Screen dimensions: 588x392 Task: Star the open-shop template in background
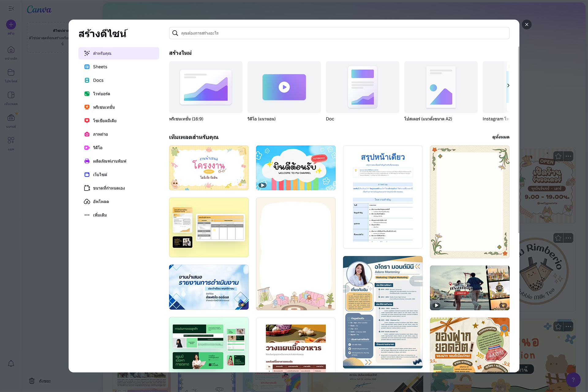[x=558, y=156]
